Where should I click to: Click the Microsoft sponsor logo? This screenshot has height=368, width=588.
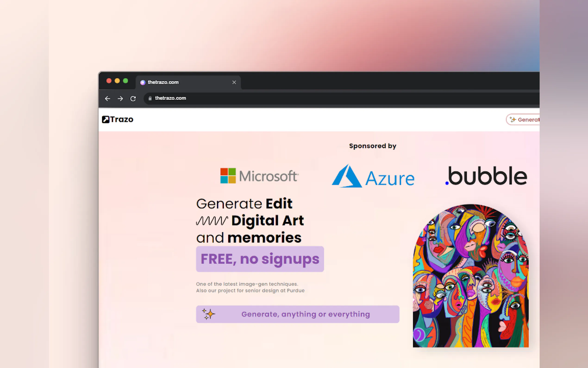coord(259,176)
